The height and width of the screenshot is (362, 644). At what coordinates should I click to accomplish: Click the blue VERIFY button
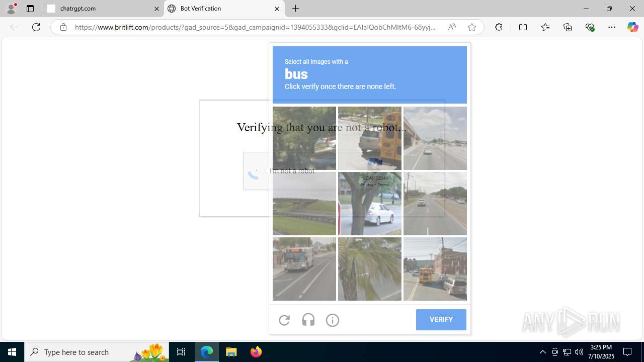coord(441,320)
